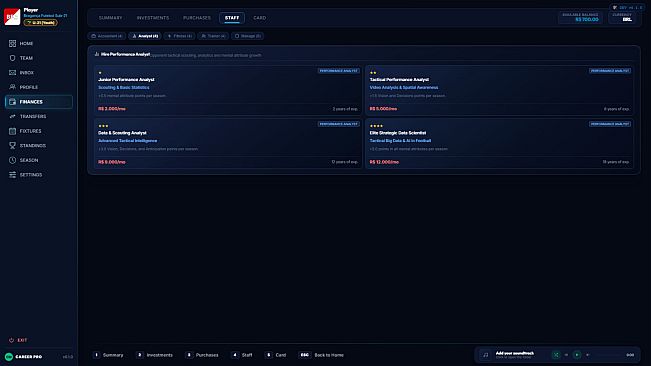Click the club crest logo
651x366 pixels.
click(12, 17)
